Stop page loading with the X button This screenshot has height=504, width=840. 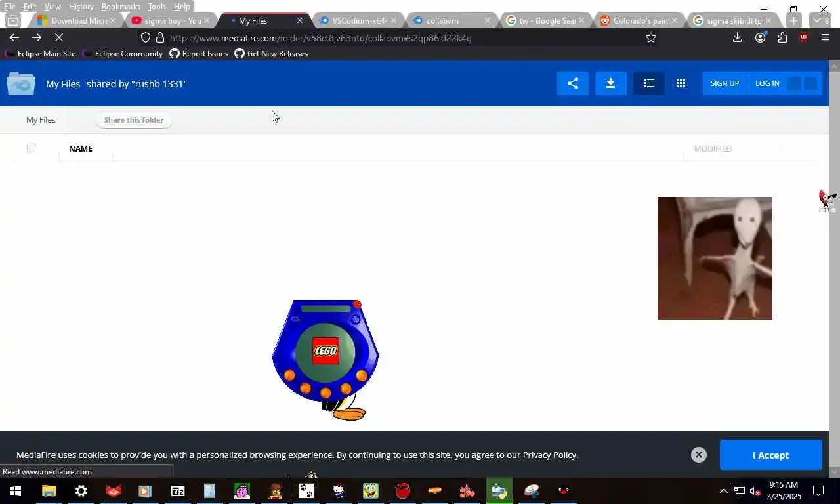pos(58,38)
